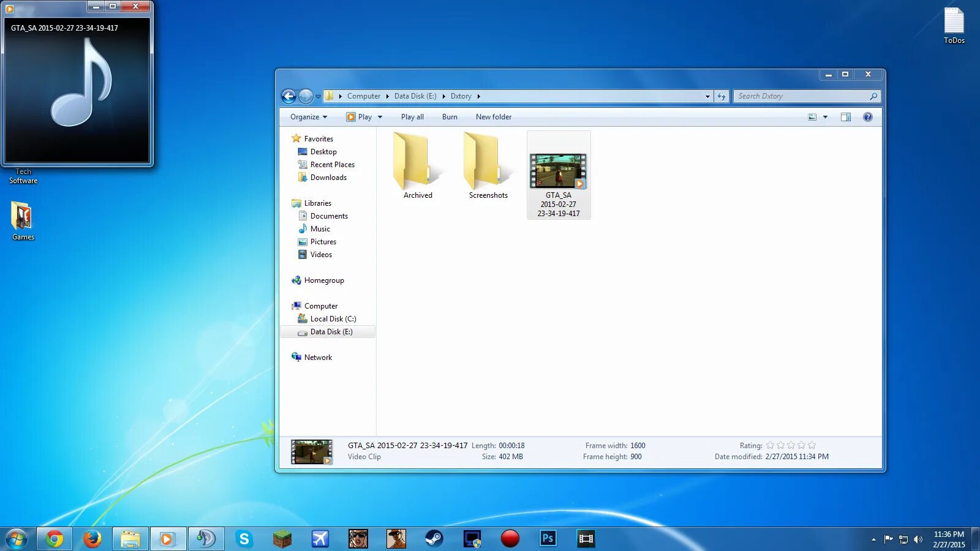The height and width of the screenshot is (551, 980).
Task: Open the address bar history dropdown
Action: (x=707, y=96)
